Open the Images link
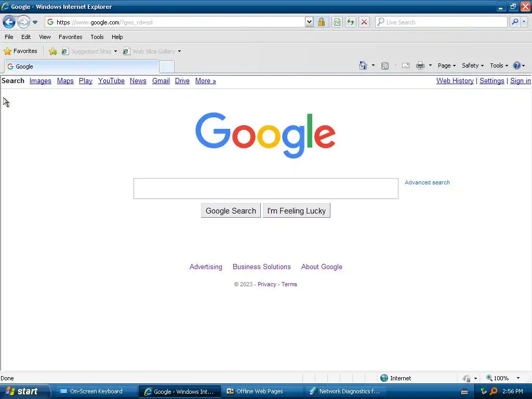Image resolution: width=532 pixels, height=399 pixels. coord(41,81)
